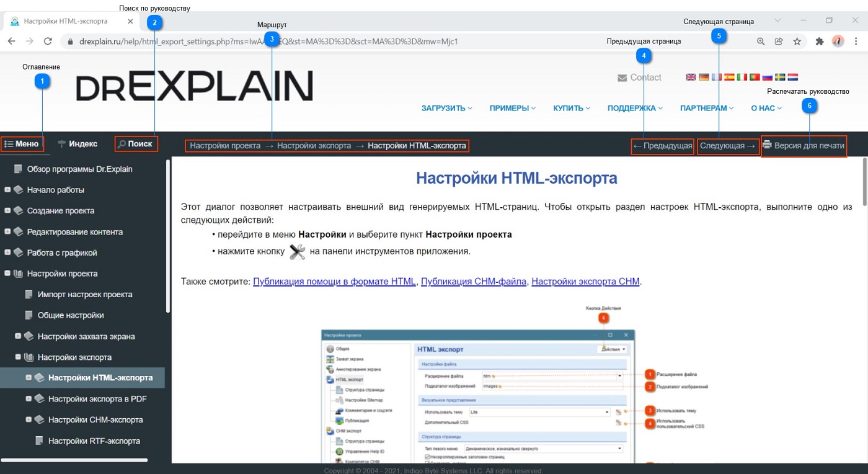Close the Настройки HTML-экспорта browser tab

click(x=130, y=21)
